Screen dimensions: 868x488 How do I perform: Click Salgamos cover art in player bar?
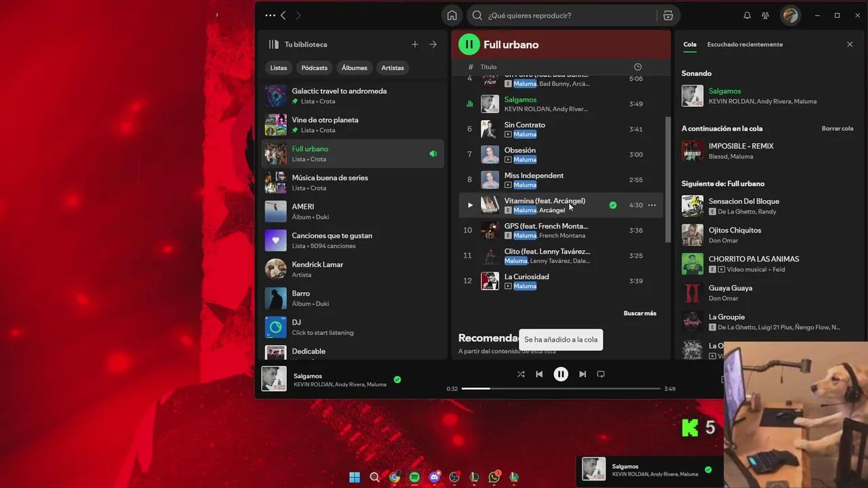pyautogui.click(x=274, y=379)
